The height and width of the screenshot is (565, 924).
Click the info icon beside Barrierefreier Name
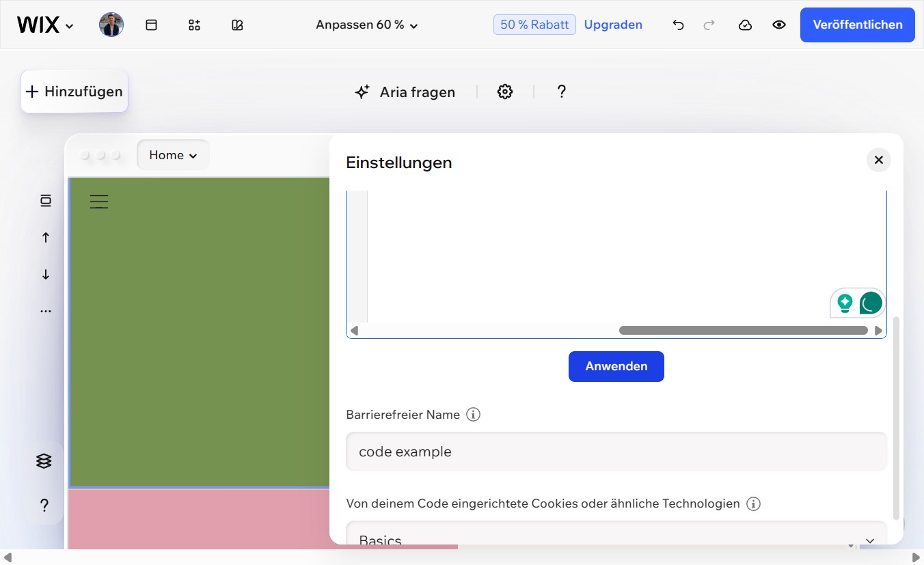473,415
